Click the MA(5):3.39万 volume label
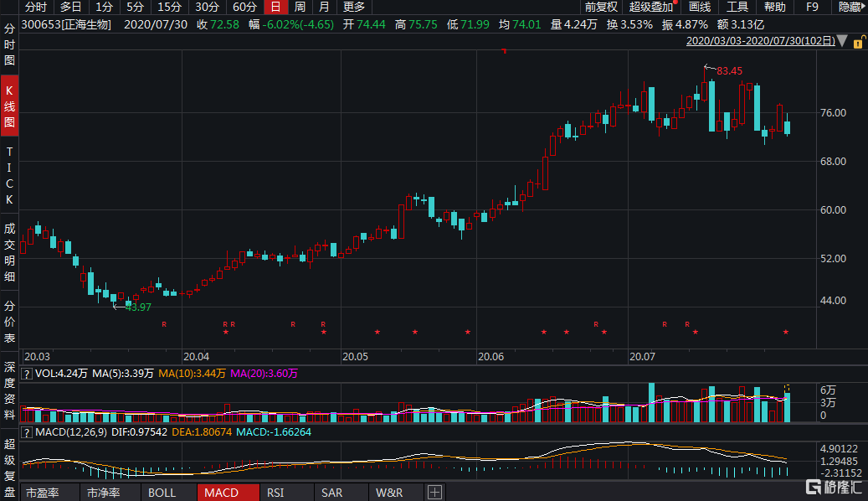868x501 pixels. 123,374
